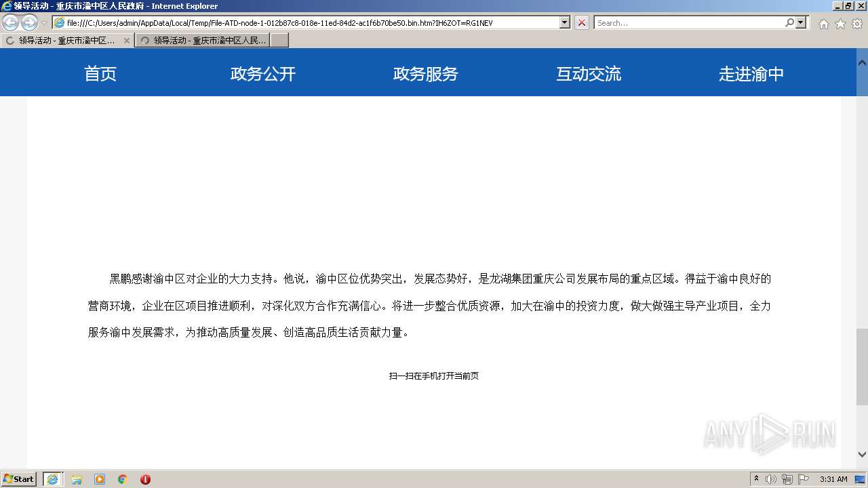Open Favorites star icon
The image size is (868, 488).
coord(840,24)
